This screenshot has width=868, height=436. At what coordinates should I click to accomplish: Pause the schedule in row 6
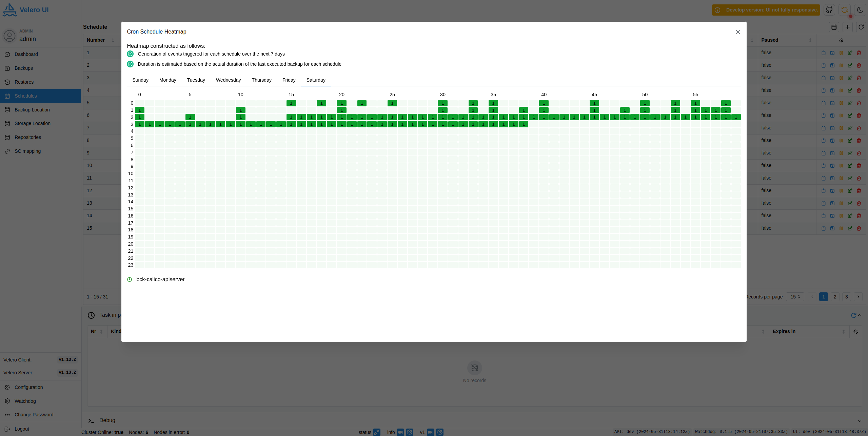point(841,116)
